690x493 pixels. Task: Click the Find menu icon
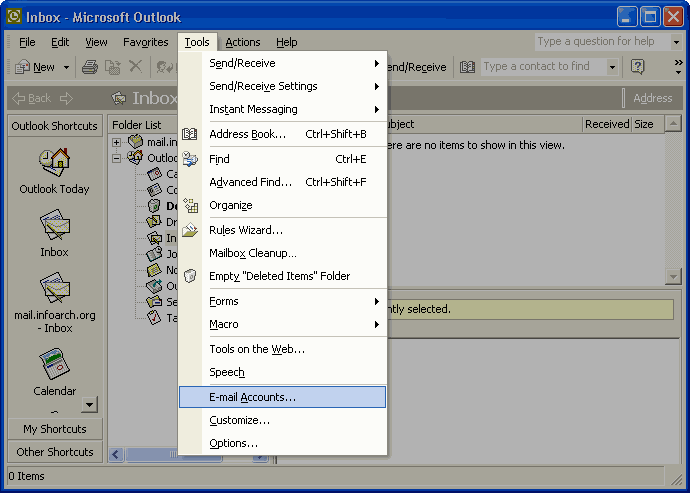(x=190, y=159)
